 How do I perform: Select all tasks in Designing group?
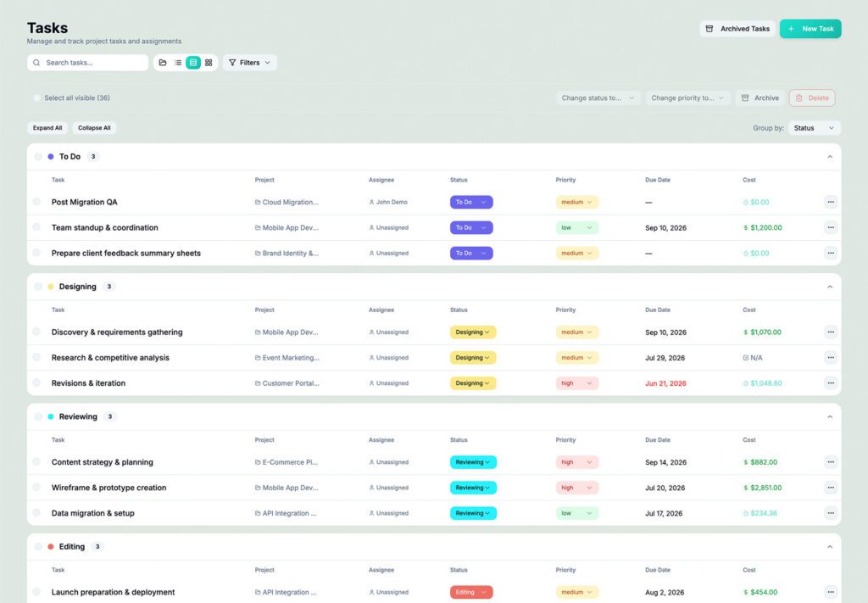pyautogui.click(x=38, y=287)
